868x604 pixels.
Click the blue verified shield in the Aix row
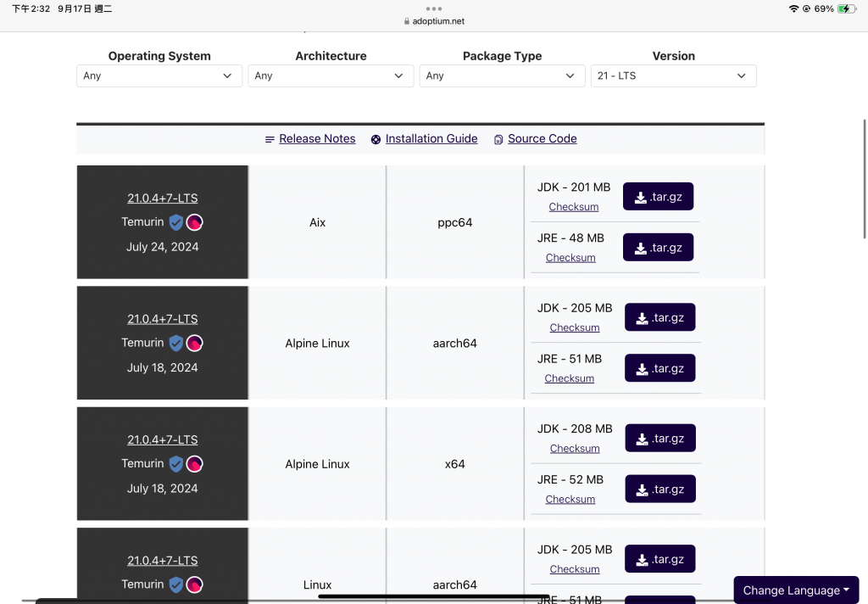[x=175, y=222]
